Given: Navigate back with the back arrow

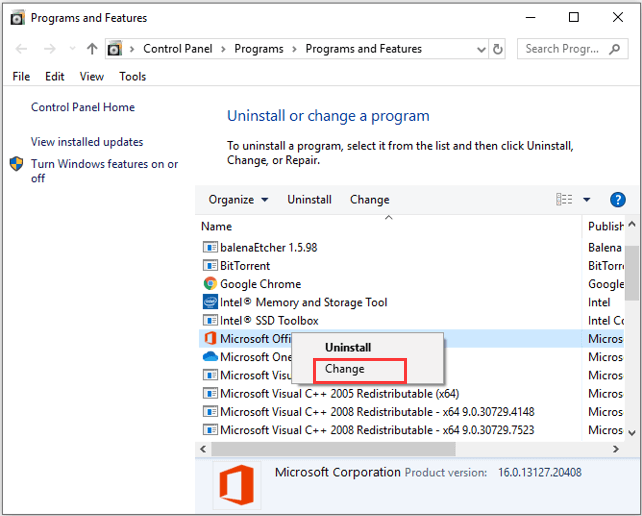Looking at the screenshot, I should click(x=21, y=49).
